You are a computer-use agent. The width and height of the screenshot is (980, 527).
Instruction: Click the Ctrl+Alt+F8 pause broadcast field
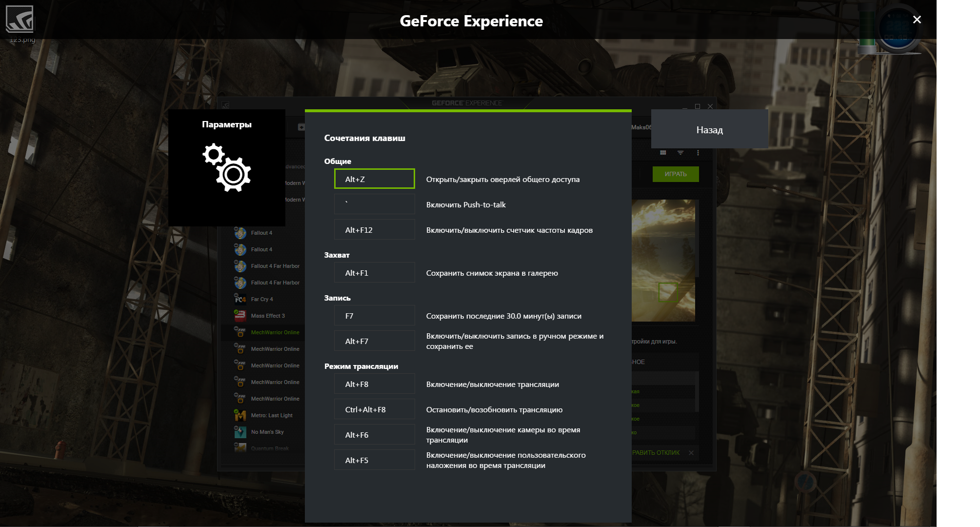click(x=374, y=409)
